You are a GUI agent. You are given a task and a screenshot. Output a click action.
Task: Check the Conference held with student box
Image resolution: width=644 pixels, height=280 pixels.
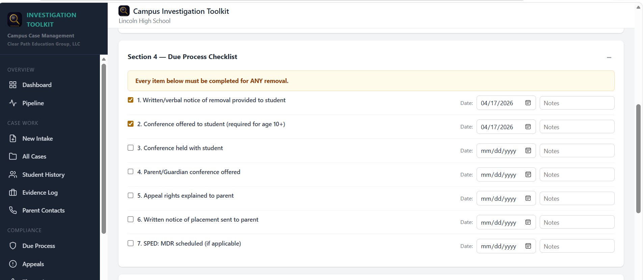pyautogui.click(x=130, y=147)
